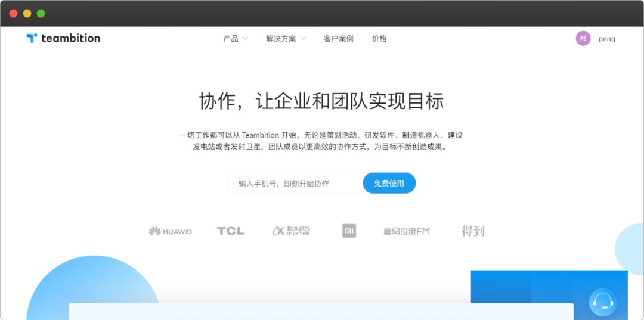Click the 免费使用 button

[389, 184]
